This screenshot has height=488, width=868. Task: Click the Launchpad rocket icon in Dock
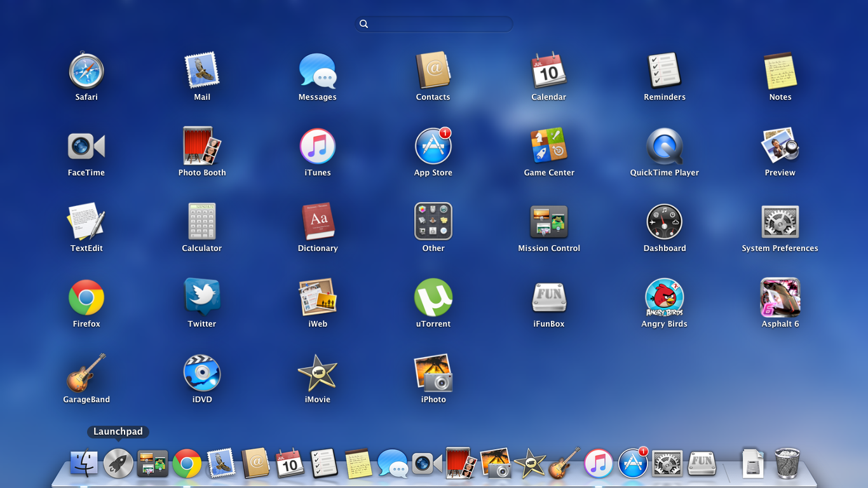tap(118, 463)
